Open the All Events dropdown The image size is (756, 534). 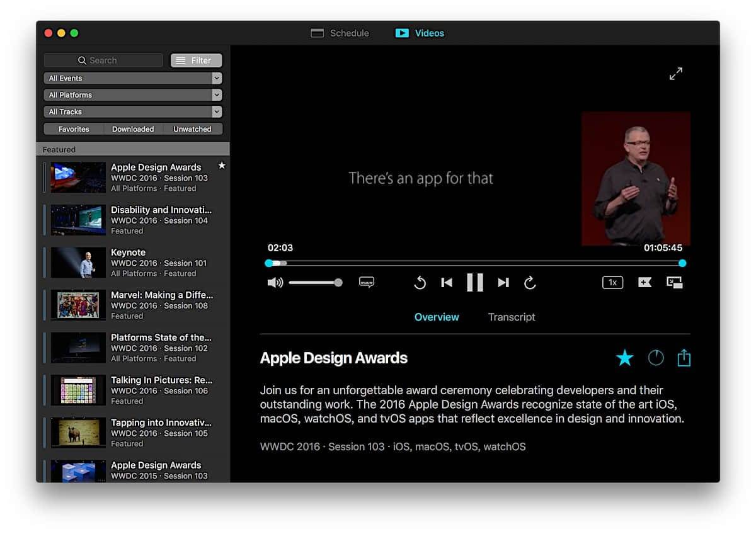tap(133, 78)
